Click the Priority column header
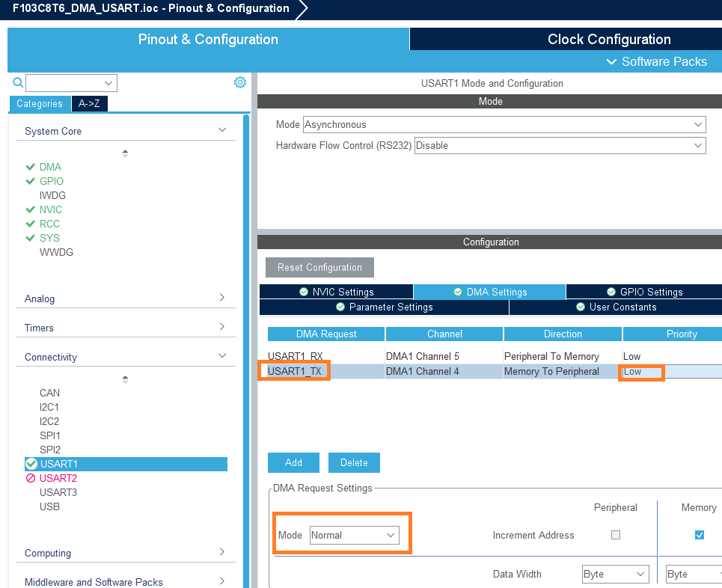Viewport: 722px width, 588px height. coord(673,334)
